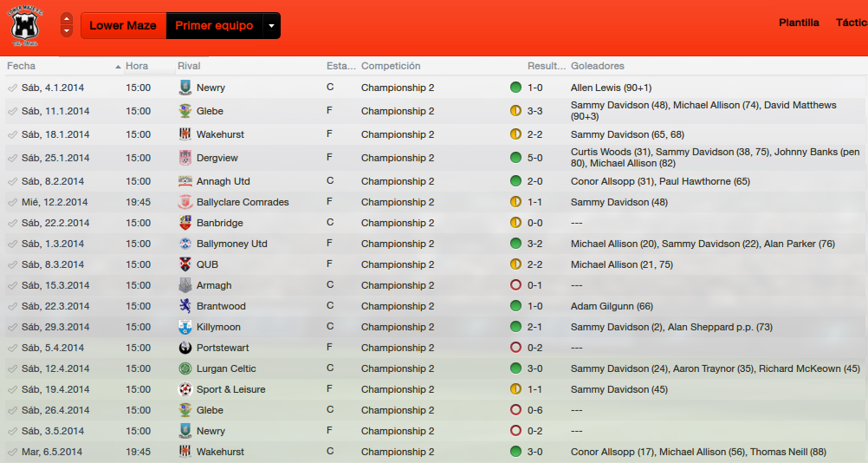
Task: Click checkmark beside Mar, 6.5.2014 fixture
Action: click(12, 452)
